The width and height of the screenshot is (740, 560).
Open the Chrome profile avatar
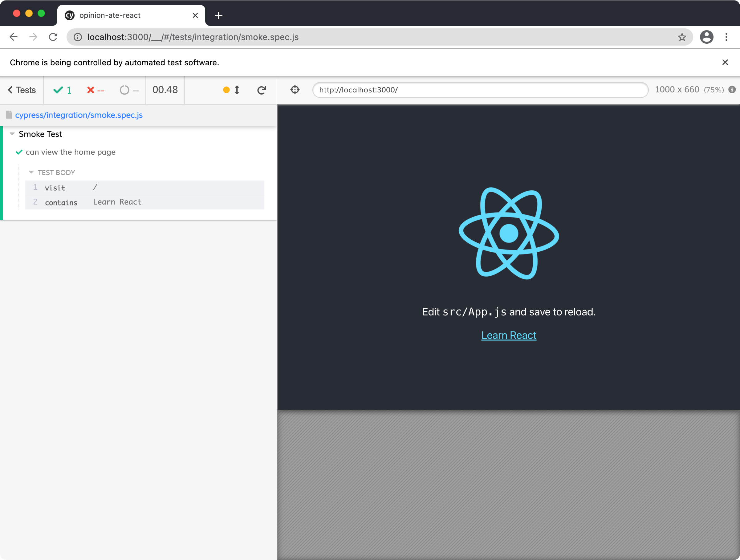706,37
